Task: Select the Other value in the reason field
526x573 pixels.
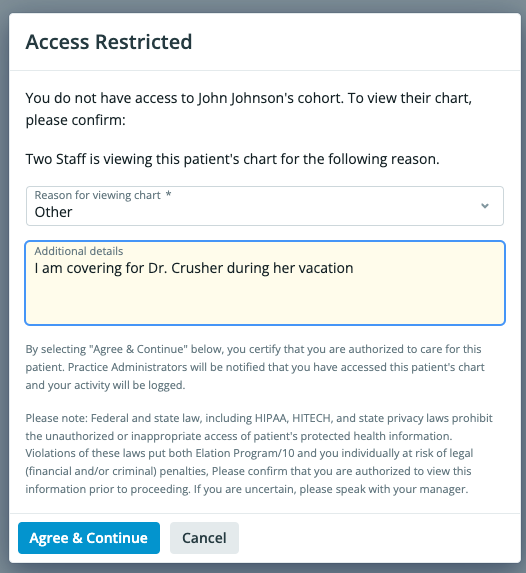Action: (53, 212)
